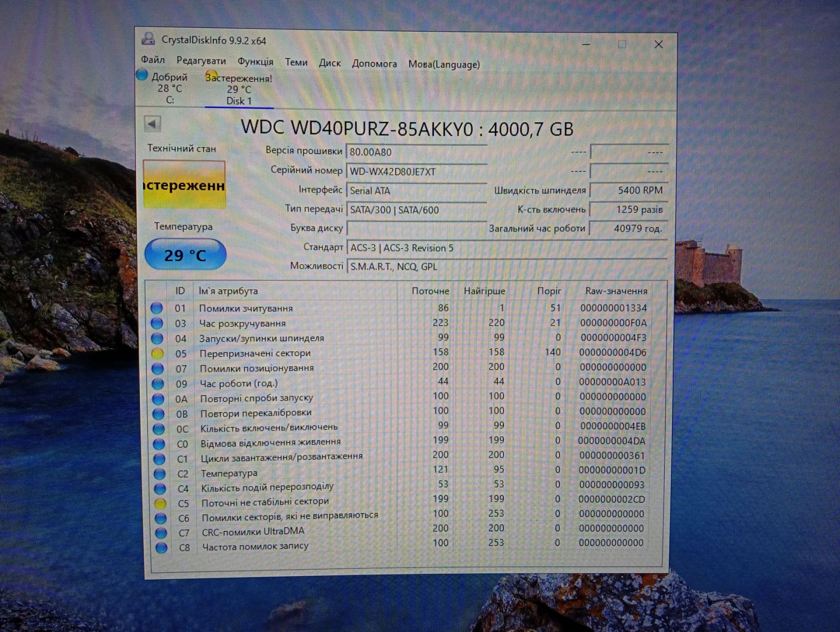
Task: Select the Час роботи (год.) attribute name
Action: click(238, 383)
